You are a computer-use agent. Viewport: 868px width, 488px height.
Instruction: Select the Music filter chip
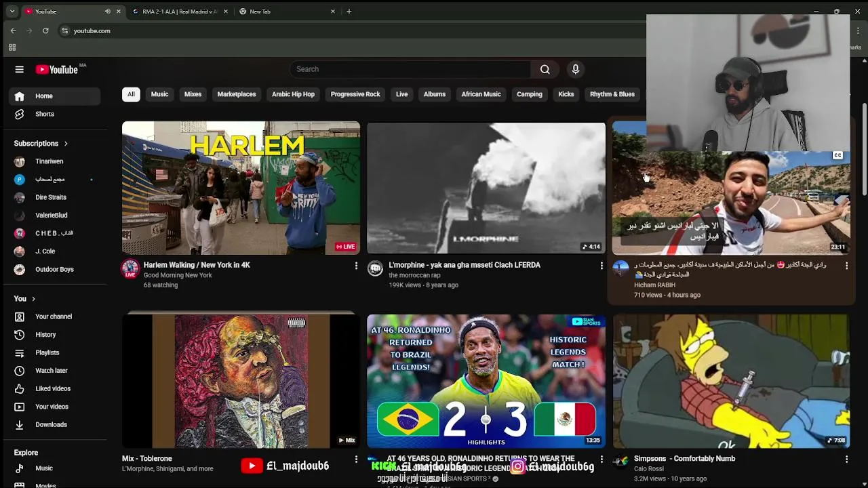[159, 94]
